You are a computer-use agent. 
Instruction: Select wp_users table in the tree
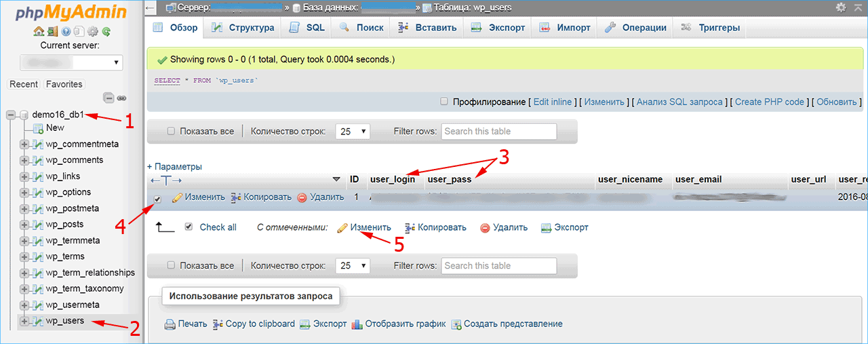[65, 320]
